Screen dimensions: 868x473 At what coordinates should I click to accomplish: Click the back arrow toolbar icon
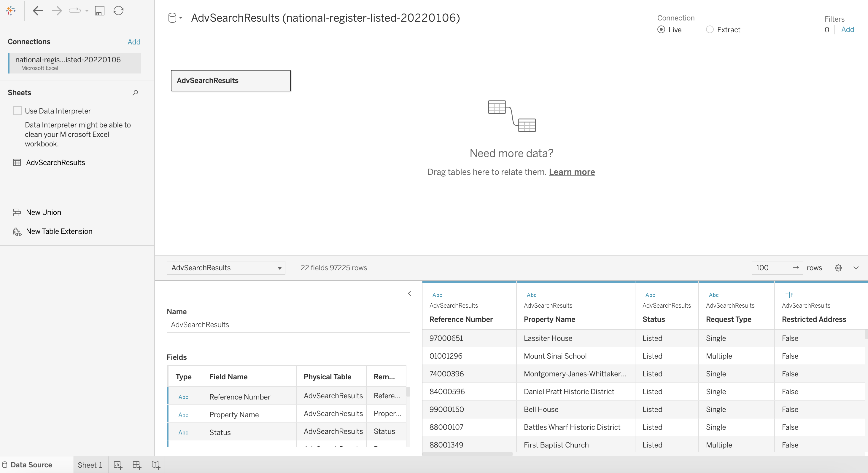coord(38,11)
